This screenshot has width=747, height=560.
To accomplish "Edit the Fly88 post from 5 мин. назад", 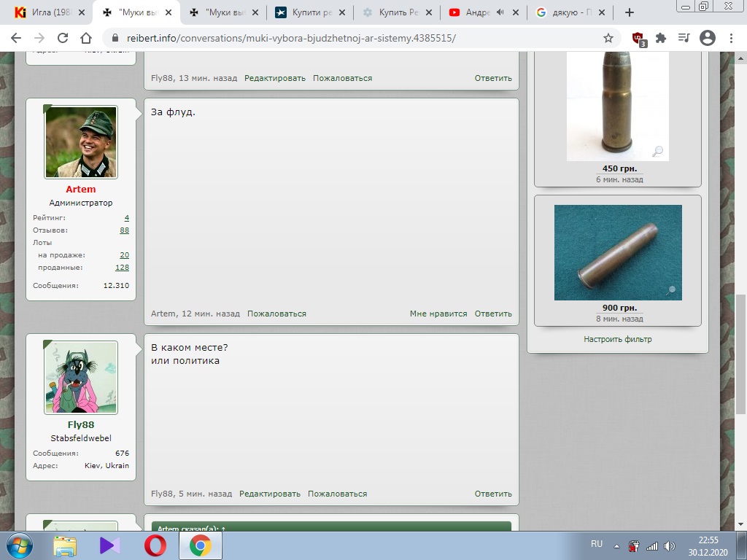I will point(270,494).
